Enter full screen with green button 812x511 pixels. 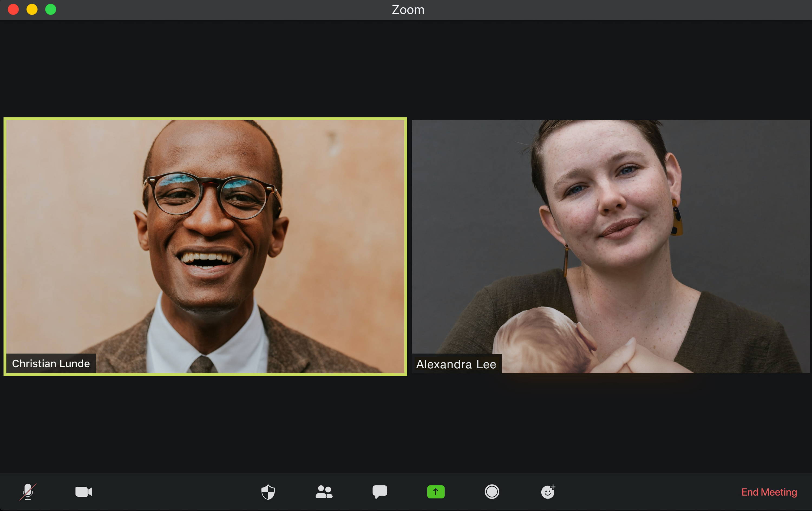(x=51, y=9)
